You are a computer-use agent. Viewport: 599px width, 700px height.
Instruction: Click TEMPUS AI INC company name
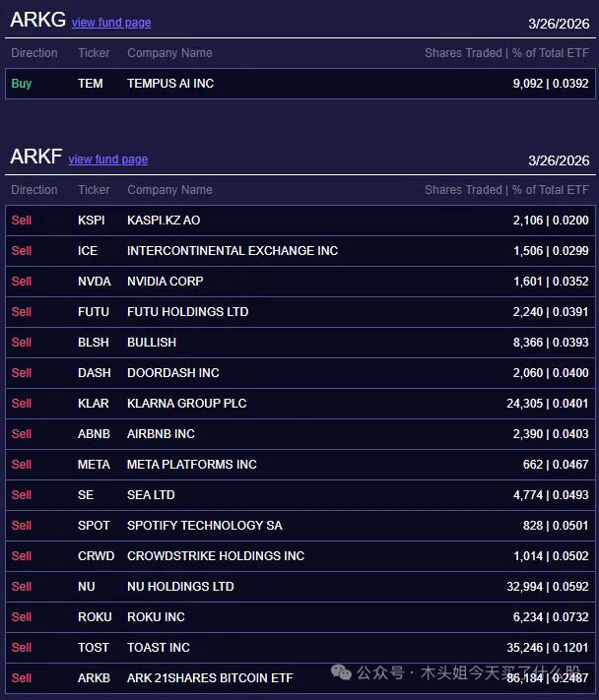(170, 84)
